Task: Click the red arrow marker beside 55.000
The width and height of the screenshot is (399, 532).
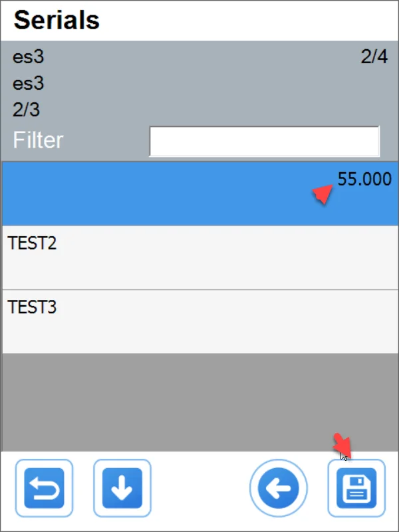Action: click(x=323, y=194)
